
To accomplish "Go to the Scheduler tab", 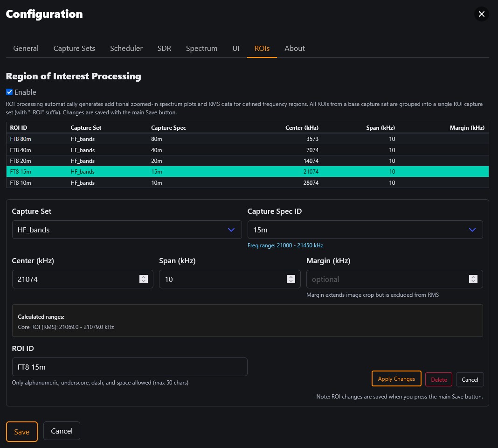I will pyautogui.click(x=126, y=49).
